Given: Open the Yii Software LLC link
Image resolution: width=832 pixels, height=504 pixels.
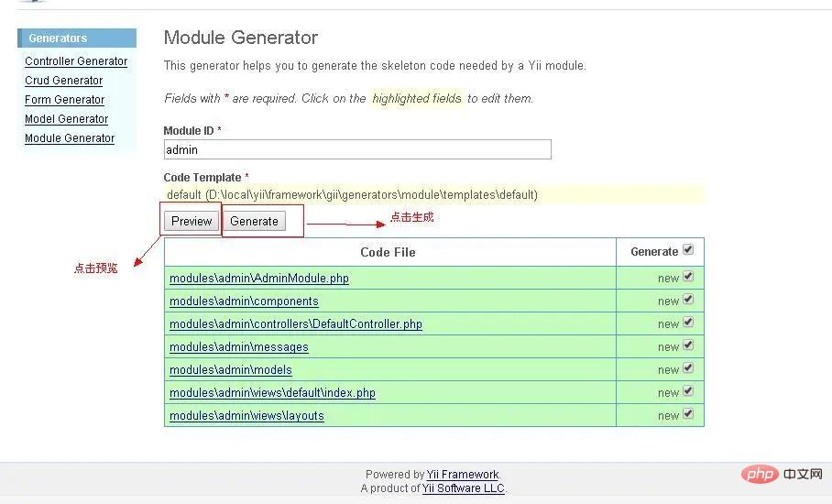Looking at the screenshot, I should (x=463, y=488).
